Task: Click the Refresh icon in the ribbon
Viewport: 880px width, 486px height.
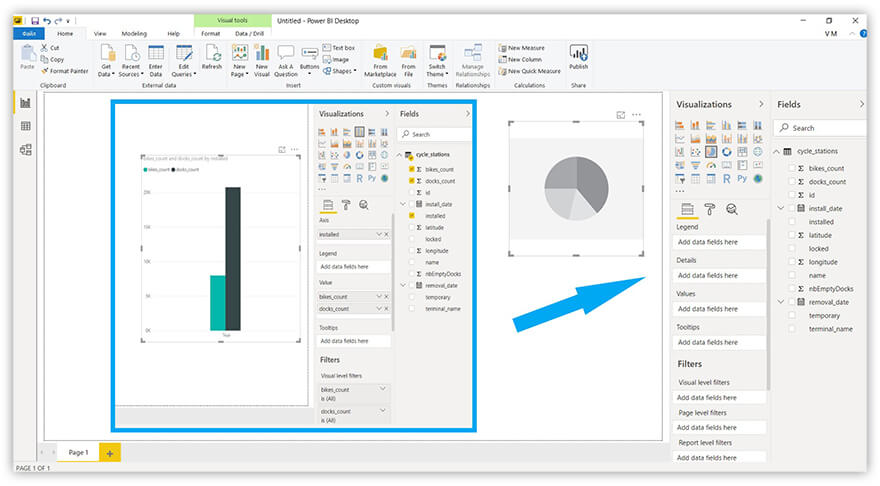Action: pos(212,57)
